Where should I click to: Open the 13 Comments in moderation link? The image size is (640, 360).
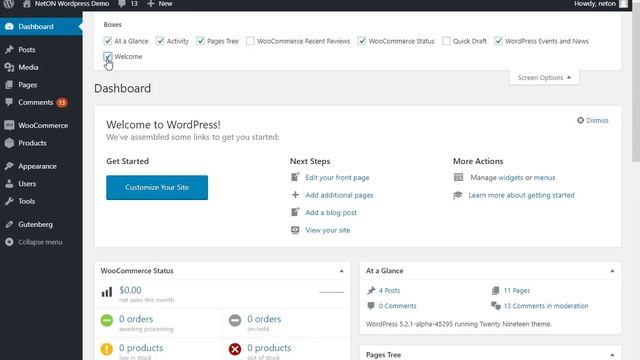coord(546,306)
